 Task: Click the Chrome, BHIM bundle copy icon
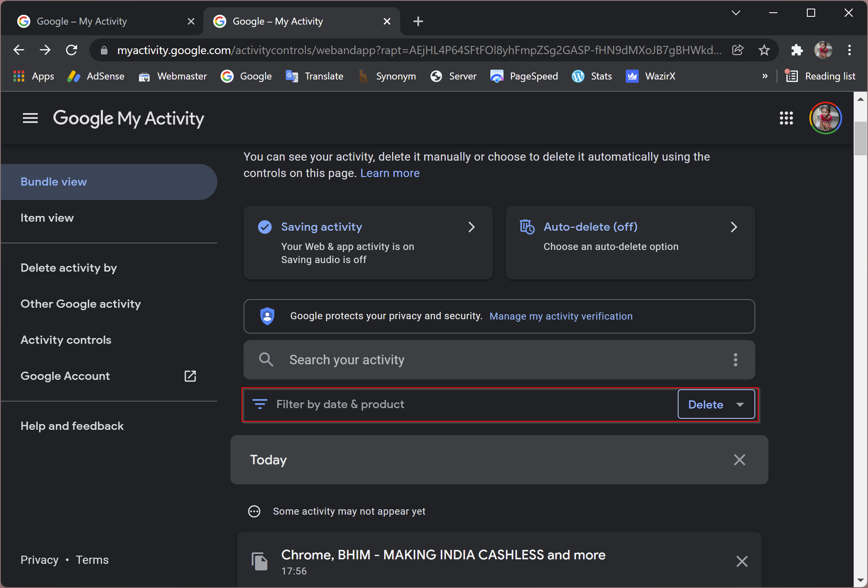coord(260,561)
